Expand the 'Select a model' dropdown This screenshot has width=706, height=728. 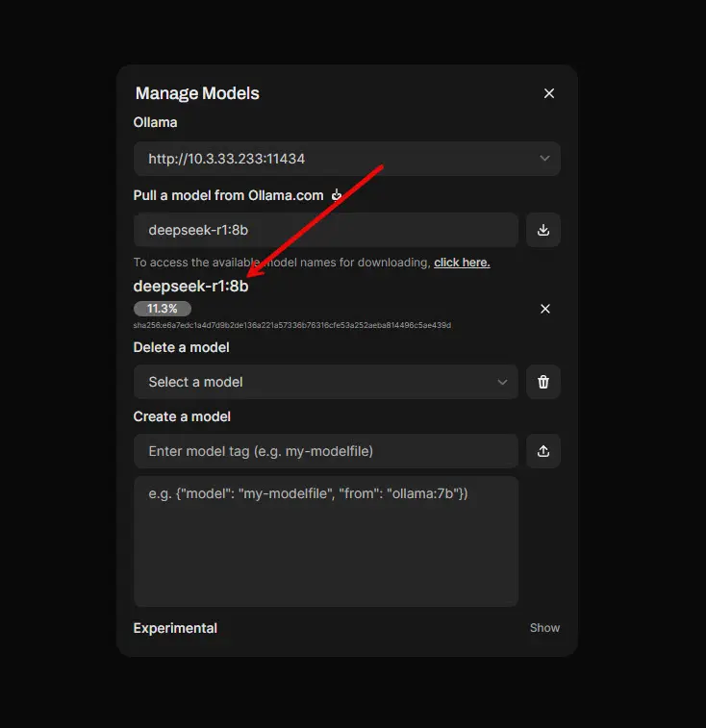pyautogui.click(x=325, y=382)
